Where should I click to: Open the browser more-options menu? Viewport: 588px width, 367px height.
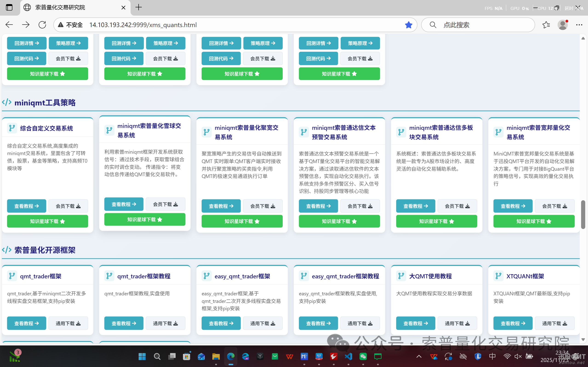tap(580, 25)
